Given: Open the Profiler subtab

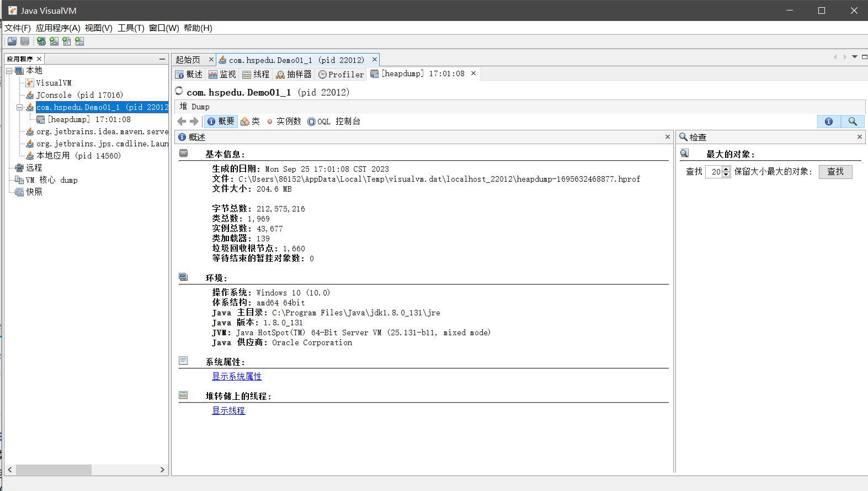Looking at the screenshot, I should point(341,74).
